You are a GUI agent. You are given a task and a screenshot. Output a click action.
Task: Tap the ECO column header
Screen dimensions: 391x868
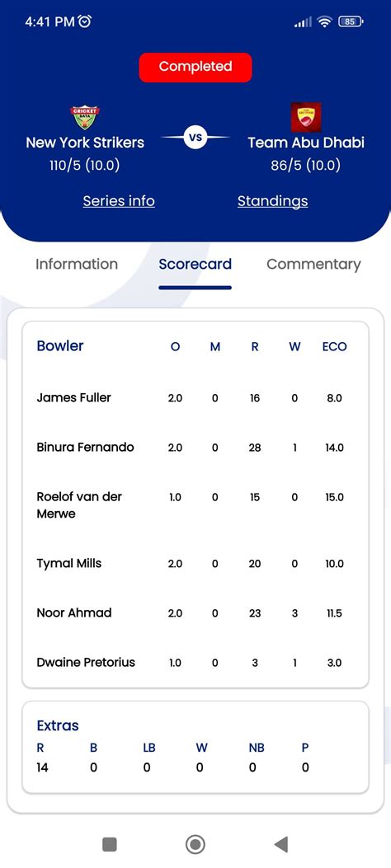335,347
